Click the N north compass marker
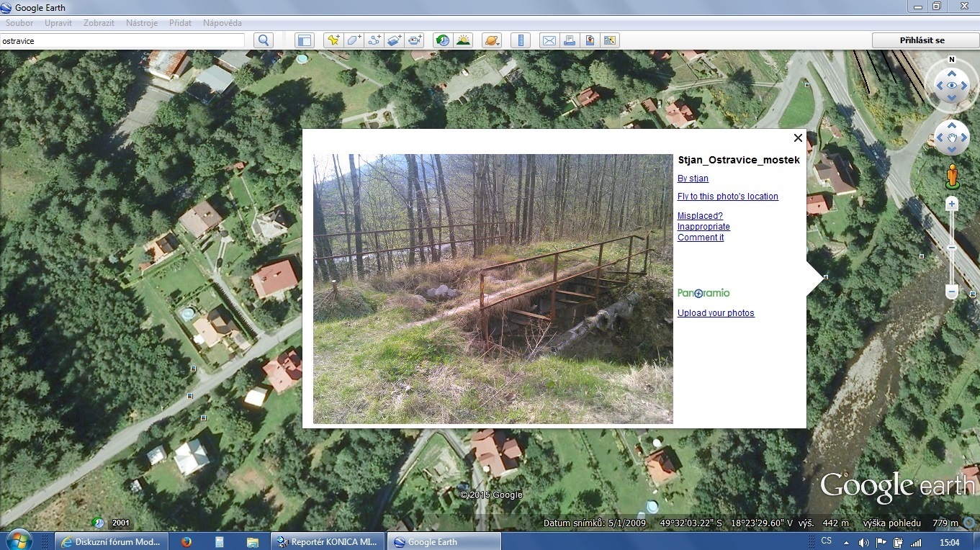 click(952, 60)
